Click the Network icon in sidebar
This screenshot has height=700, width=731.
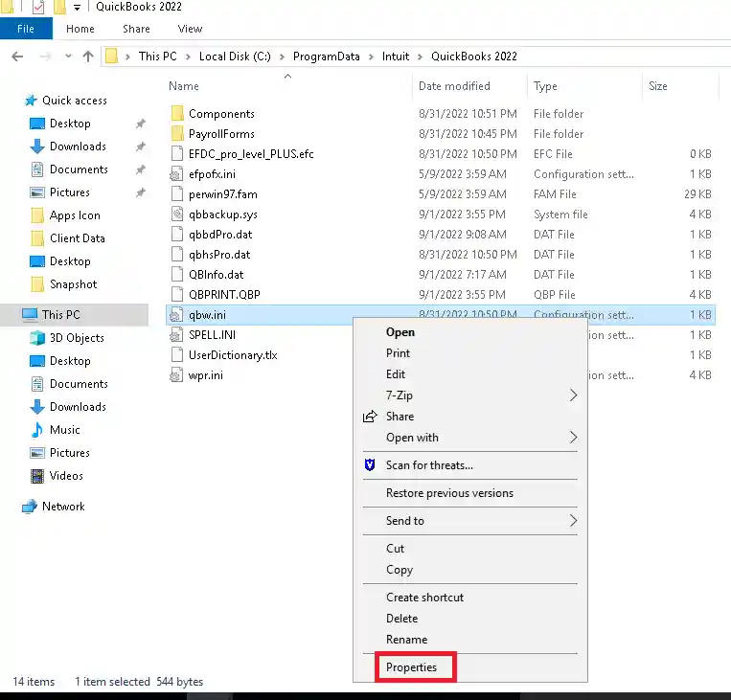pos(30,507)
